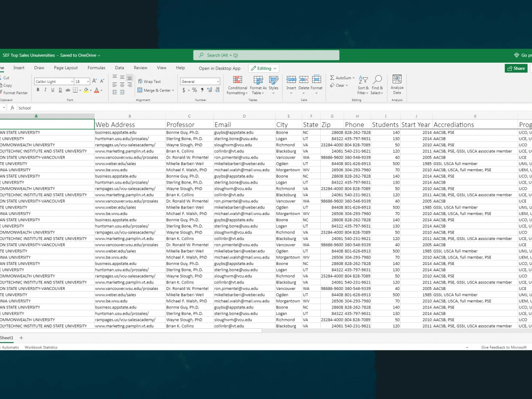Select the Sheet1 tab
Viewport: 532px width, 399px height.
pos(6,338)
